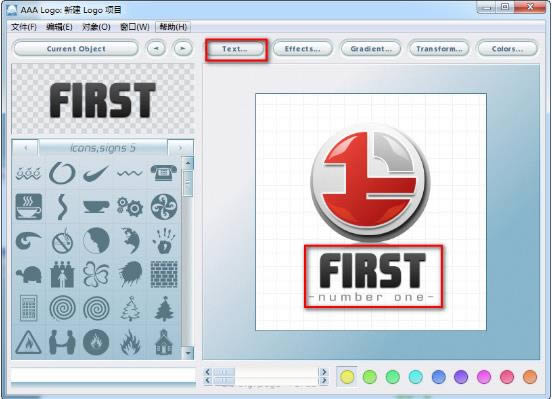The image size is (552, 399).
Task: Select the handshake people icon
Action: pos(62,342)
